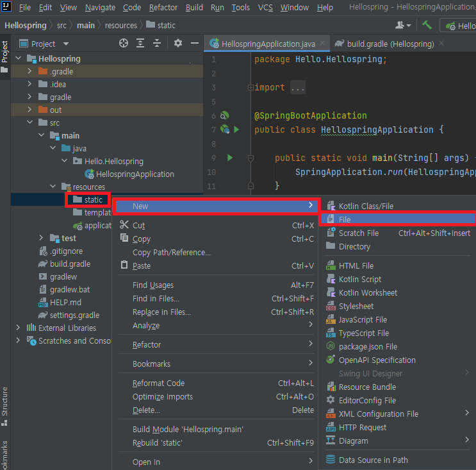This screenshot has height=470, width=476.
Task: Select build.gradle file in project tree
Action: (70, 264)
